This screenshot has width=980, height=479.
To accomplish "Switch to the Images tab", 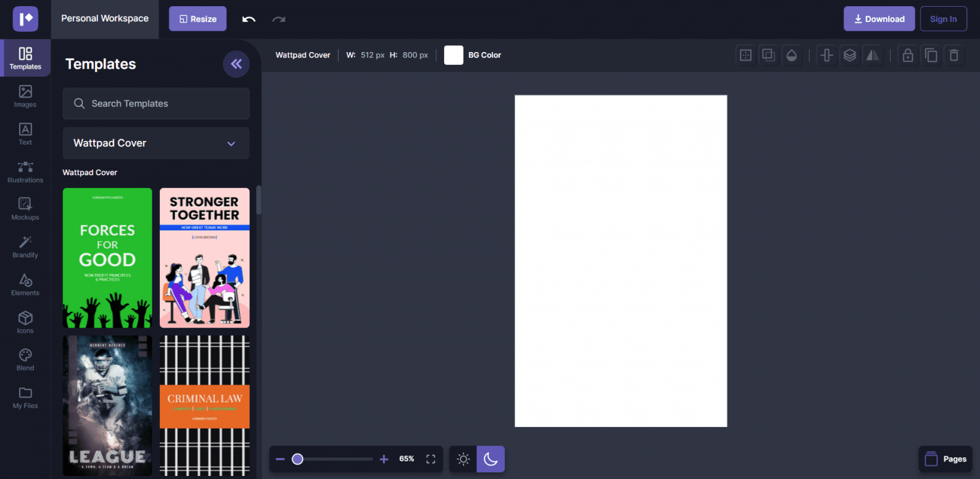I will tap(25, 96).
